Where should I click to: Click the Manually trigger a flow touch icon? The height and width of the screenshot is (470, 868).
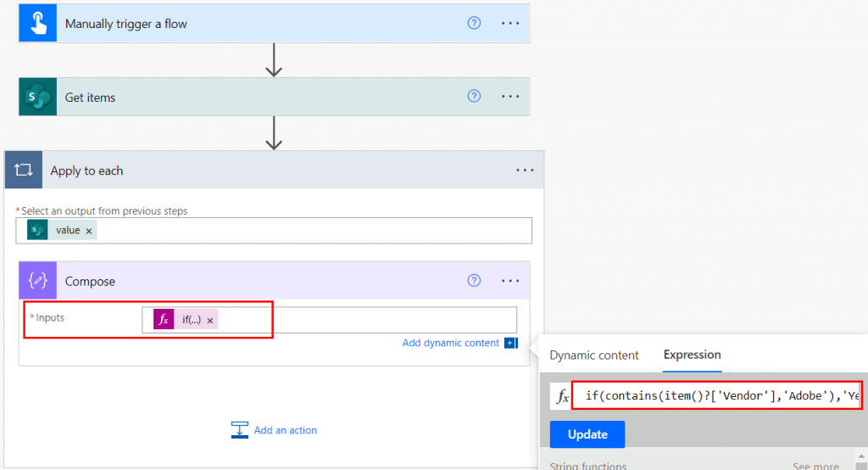[37, 23]
